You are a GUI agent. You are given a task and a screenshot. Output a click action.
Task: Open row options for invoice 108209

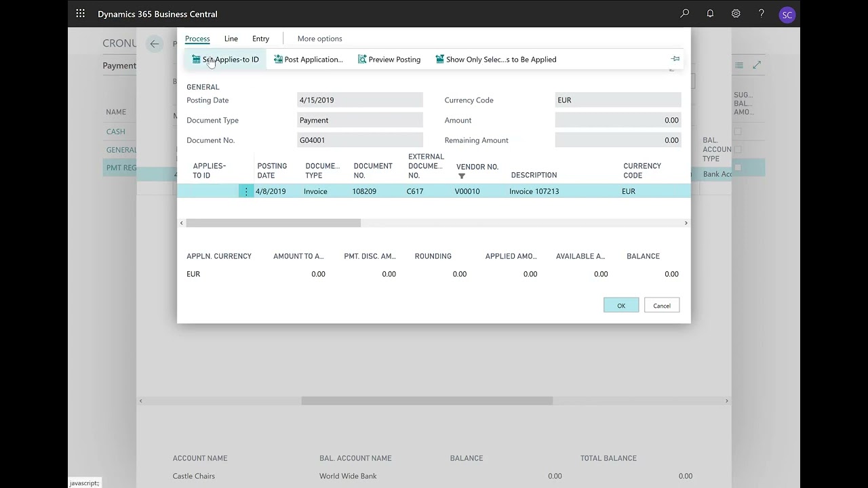[246, 191]
